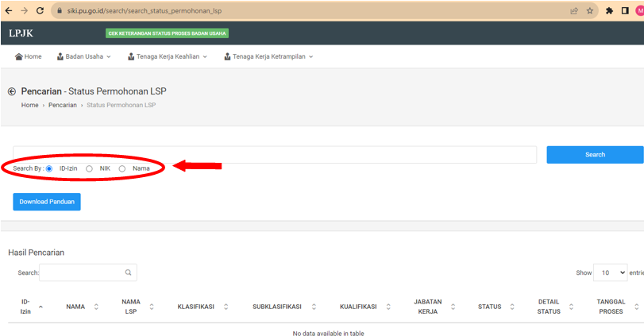The image size is (644, 336).
Task: Toggle the browser side panel icon
Action: [x=625, y=11]
